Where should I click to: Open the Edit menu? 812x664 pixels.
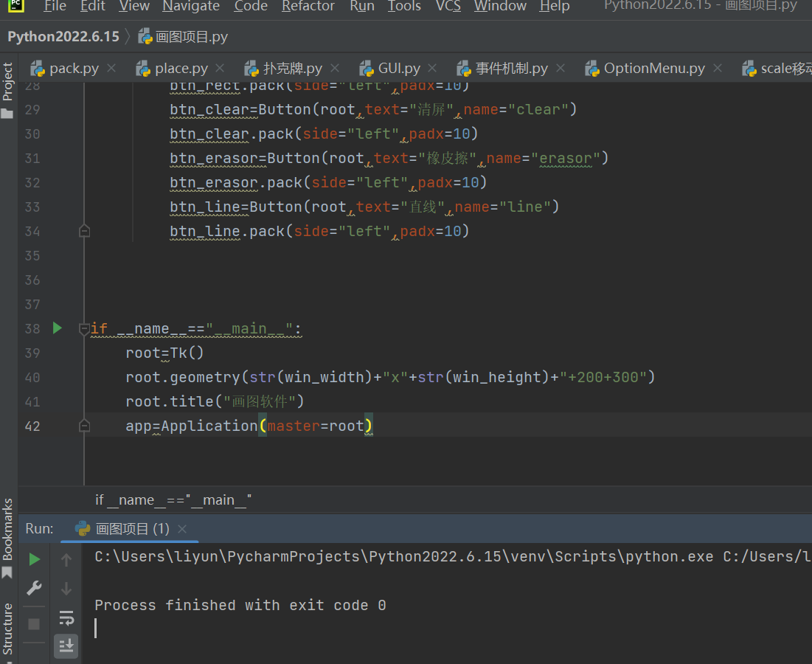click(93, 6)
